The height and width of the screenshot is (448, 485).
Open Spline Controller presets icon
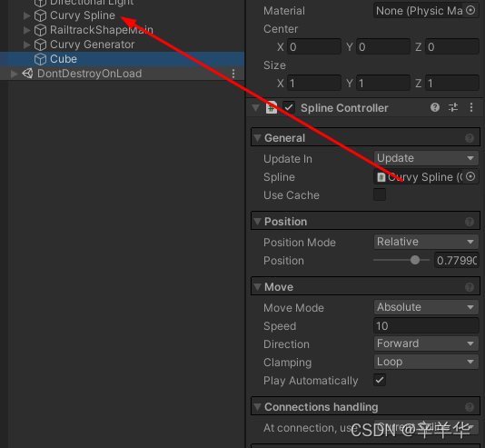pyautogui.click(x=453, y=107)
